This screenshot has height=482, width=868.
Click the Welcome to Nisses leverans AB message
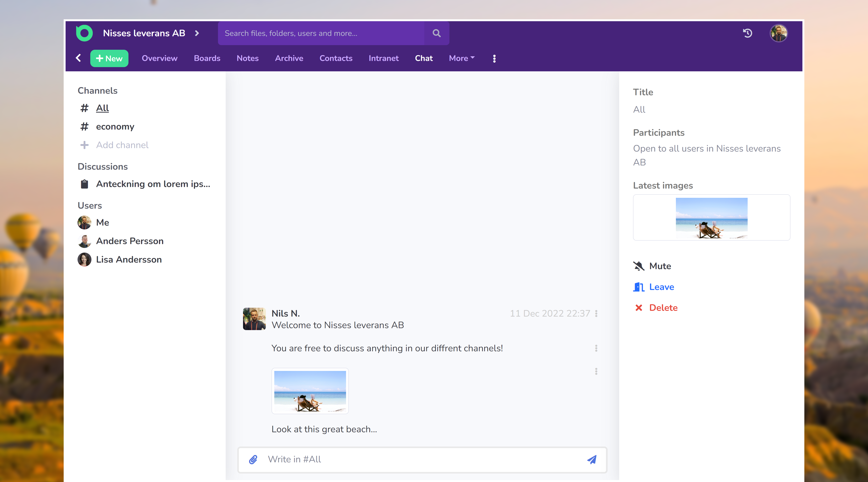[x=338, y=325]
